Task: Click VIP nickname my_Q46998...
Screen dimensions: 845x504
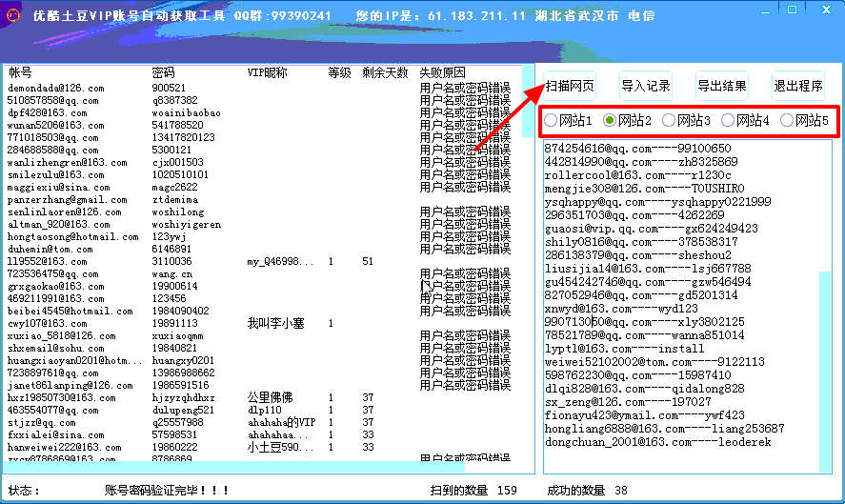Action: coord(280,261)
